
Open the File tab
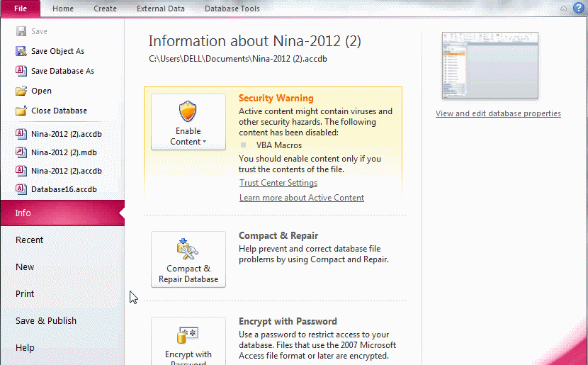pyautogui.click(x=21, y=9)
